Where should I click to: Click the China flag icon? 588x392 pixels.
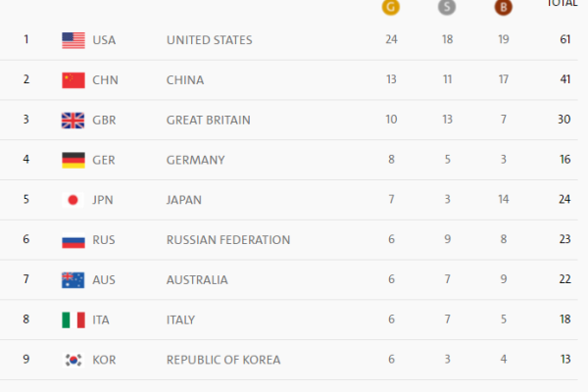pos(73,80)
